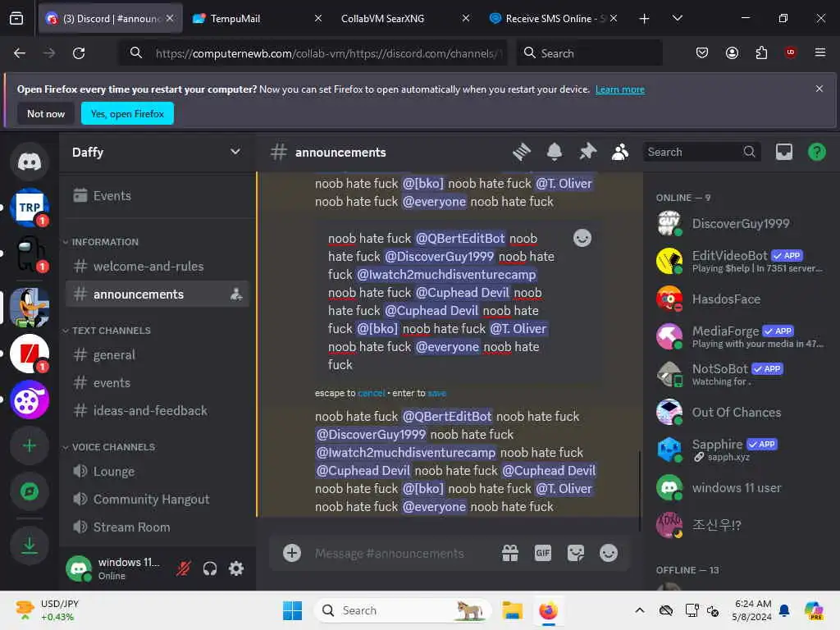Viewport: 840px width, 630px height.
Task: Click the Windows Start button
Action: coord(293,610)
